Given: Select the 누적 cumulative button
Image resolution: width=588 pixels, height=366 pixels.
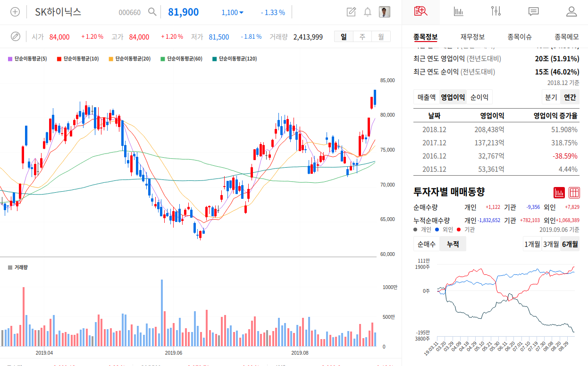Looking at the screenshot, I should coord(453,244).
